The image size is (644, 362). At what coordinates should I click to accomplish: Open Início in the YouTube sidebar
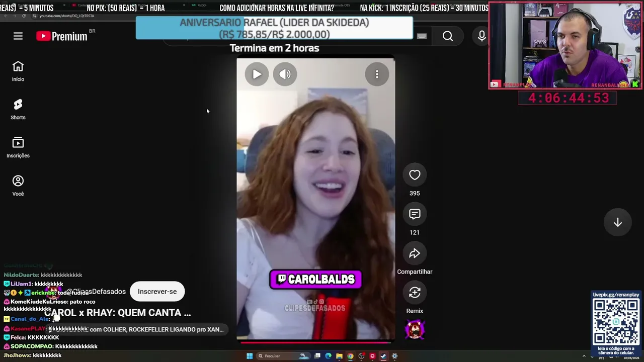[x=18, y=71]
